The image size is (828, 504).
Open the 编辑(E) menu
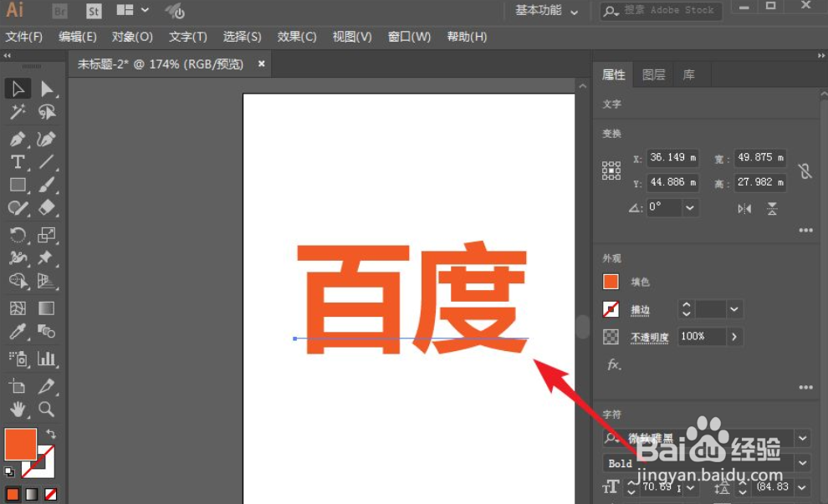coord(78,37)
